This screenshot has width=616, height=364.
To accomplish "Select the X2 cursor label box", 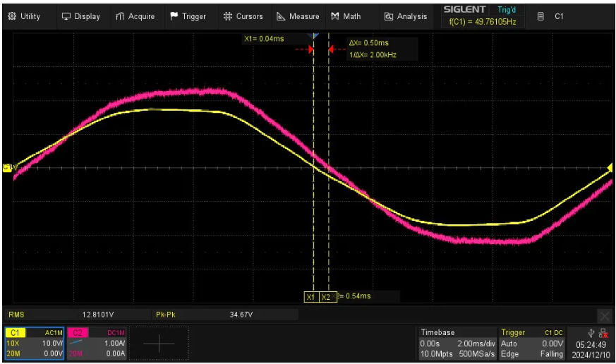I will (327, 297).
